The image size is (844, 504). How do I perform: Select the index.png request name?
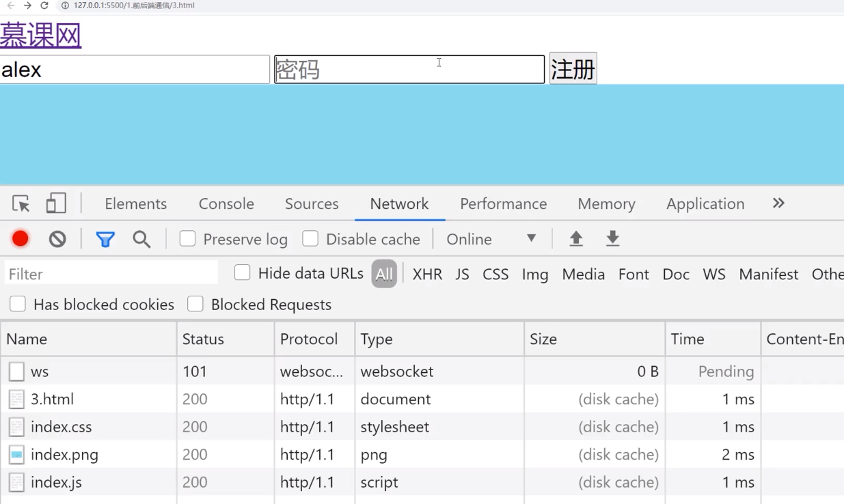click(64, 455)
